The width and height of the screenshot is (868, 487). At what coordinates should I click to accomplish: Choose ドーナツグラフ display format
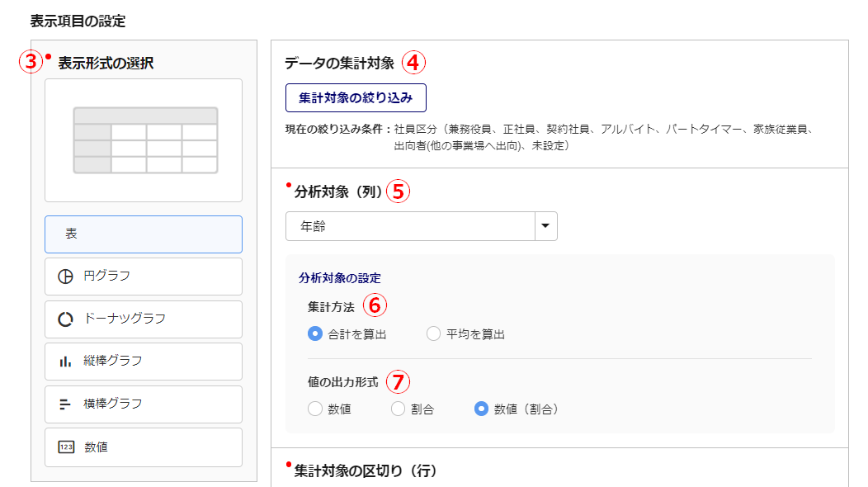point(144,319)
